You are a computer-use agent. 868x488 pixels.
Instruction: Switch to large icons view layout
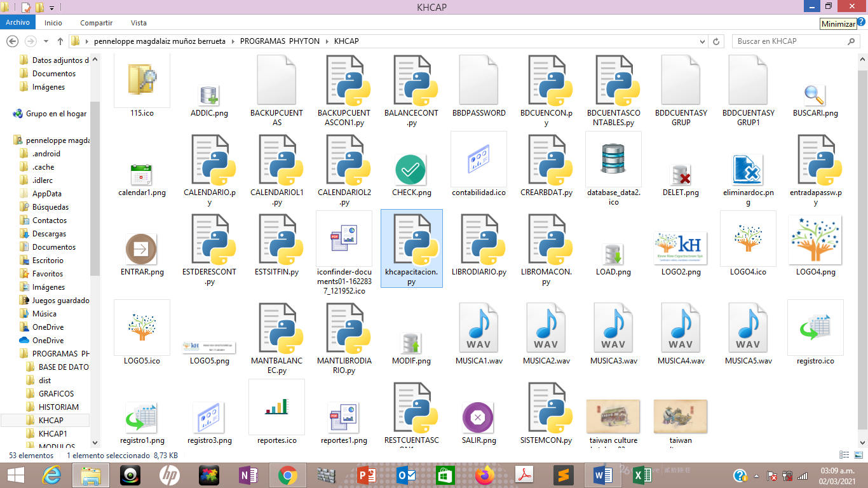[x=858, y=455]
